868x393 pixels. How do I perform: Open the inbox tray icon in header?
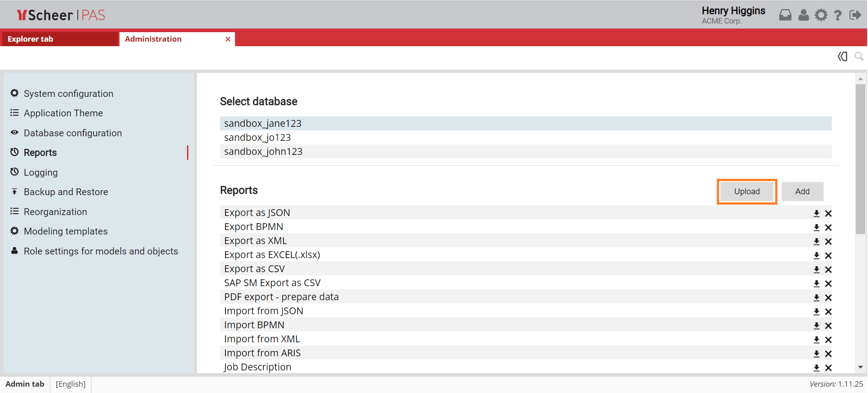[x=785, y=15]
